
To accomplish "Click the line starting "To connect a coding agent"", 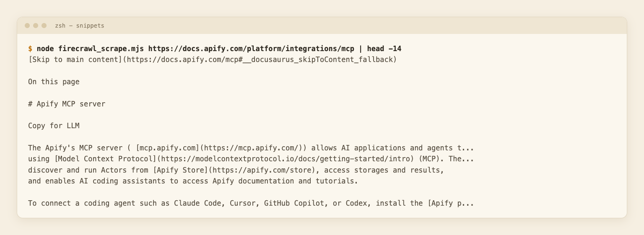I will [x=251, y=203].
